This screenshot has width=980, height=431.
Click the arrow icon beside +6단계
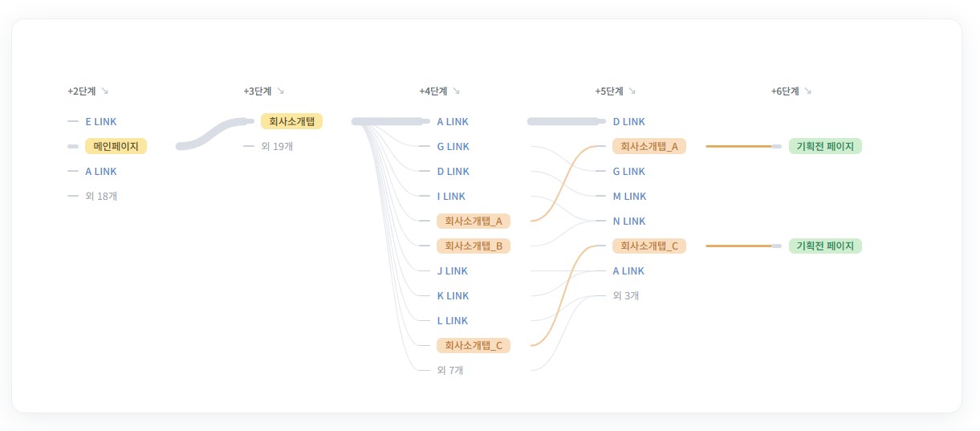point(807,91)
